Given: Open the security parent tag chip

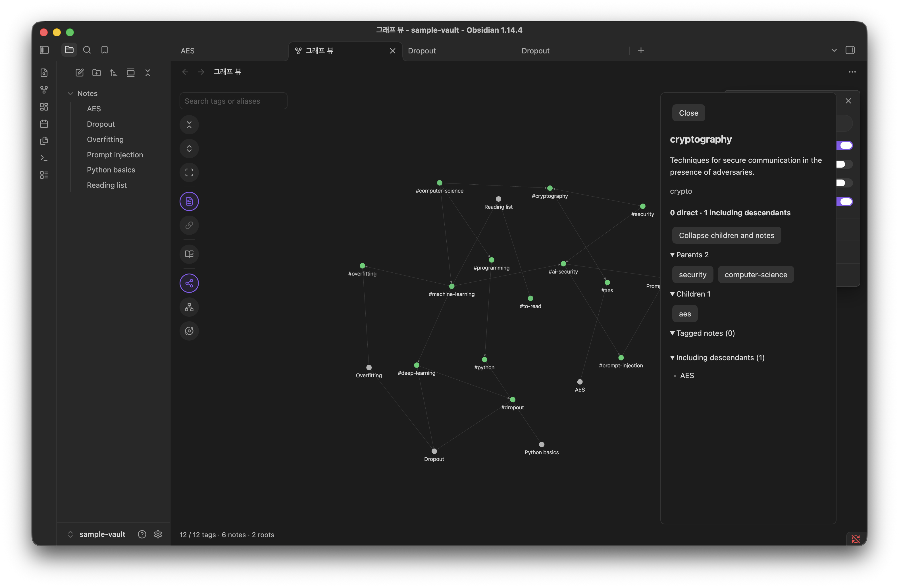Looking at the screenshot, I should tap(692, 275).
